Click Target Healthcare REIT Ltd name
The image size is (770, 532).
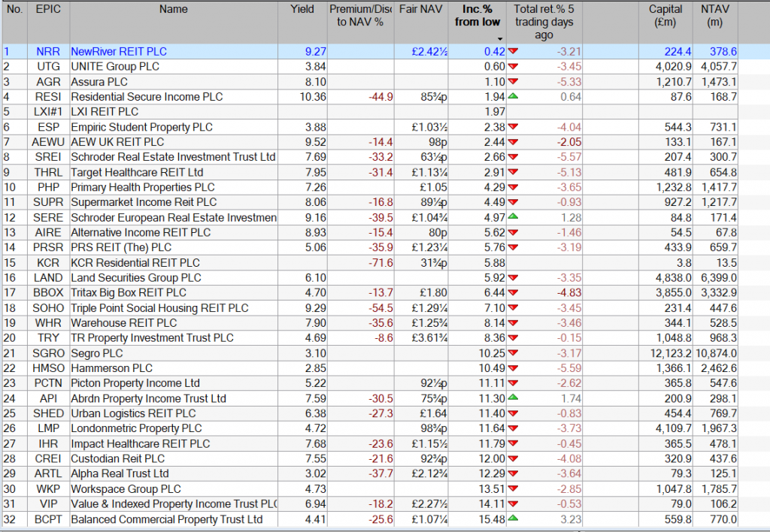(x=137, y=172)
